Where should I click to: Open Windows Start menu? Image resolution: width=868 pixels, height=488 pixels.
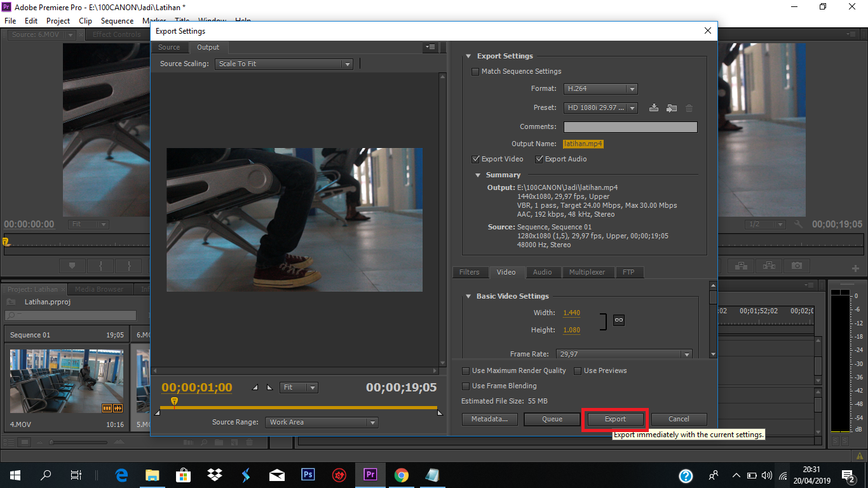pos(15,475)
